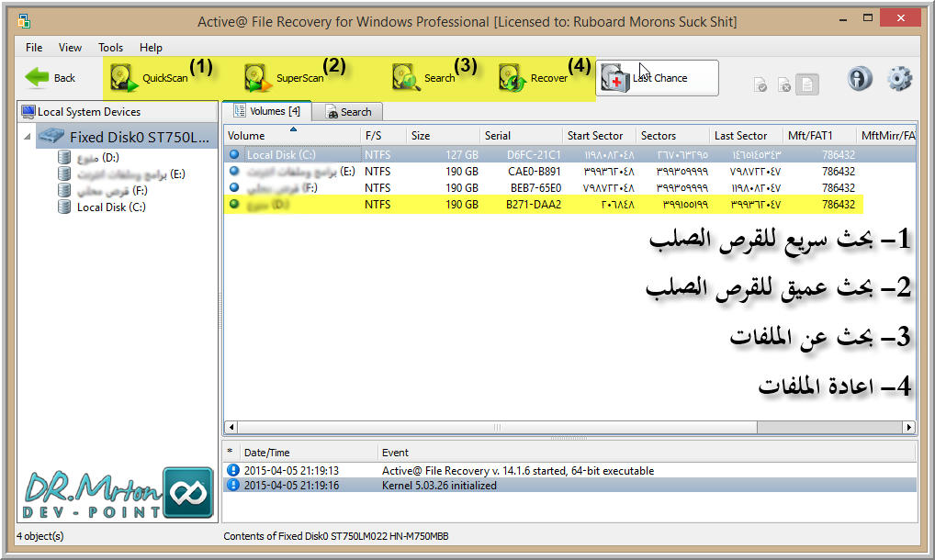Viewport: 935px width, 560px height.
Task: Sort by the Size column header
Action: click(443, 136)
